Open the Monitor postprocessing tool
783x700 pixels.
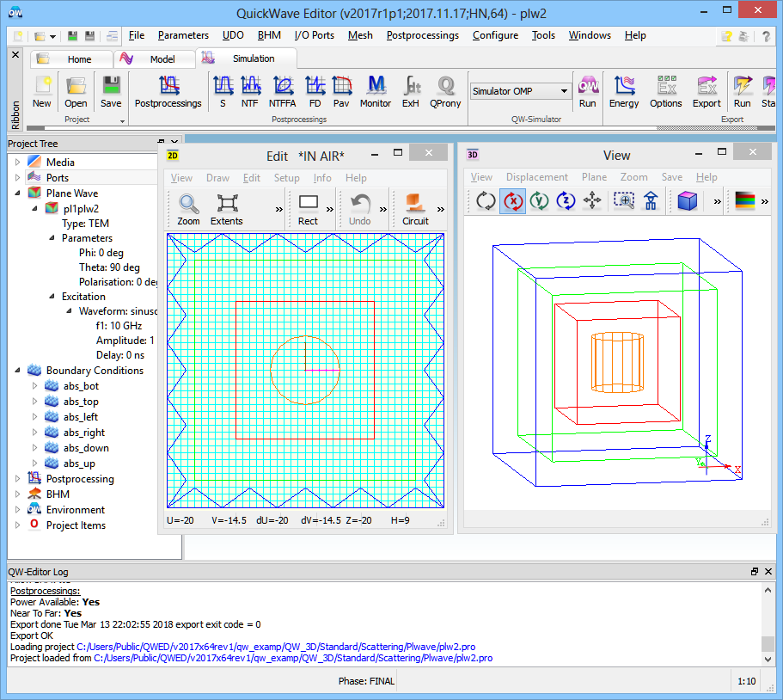[x=375, y=92]
